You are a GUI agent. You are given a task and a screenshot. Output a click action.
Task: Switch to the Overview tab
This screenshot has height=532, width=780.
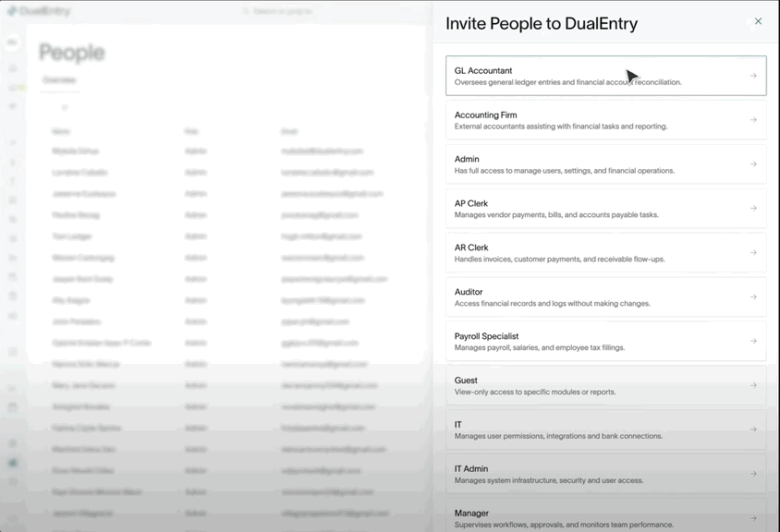pos(58,80)
